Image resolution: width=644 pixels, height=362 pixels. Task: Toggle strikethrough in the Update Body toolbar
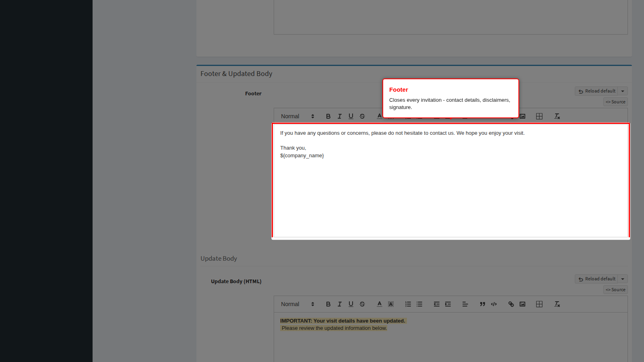[362, 304]
